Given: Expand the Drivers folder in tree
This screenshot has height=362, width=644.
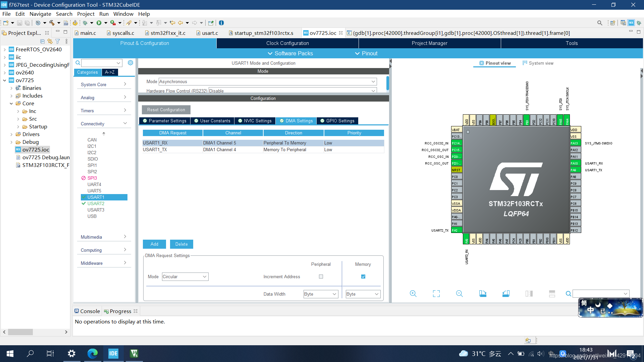Looking at the screenshot, I should click(x=11, y=134).
